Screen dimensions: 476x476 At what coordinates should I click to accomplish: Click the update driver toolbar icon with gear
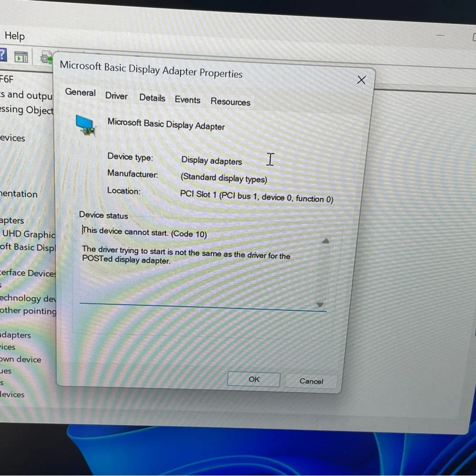coord(46,57)
